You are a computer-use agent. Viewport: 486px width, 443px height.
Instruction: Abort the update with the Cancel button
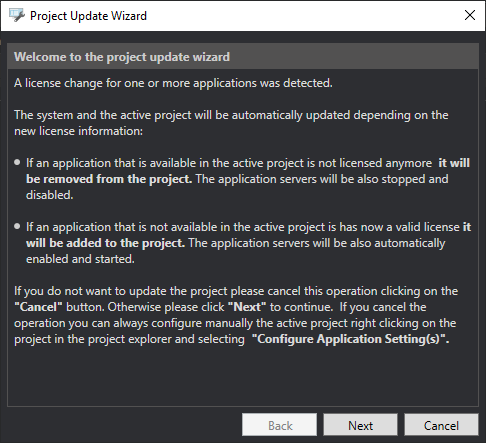pyautogui.click(x=441, y=425)
